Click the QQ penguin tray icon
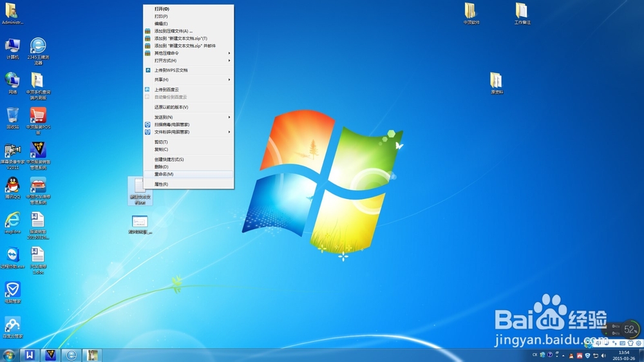 coord(571,356)
